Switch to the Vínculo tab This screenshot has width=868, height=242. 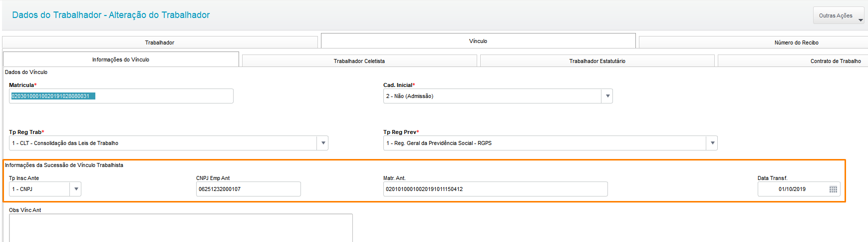pos(478,41)
